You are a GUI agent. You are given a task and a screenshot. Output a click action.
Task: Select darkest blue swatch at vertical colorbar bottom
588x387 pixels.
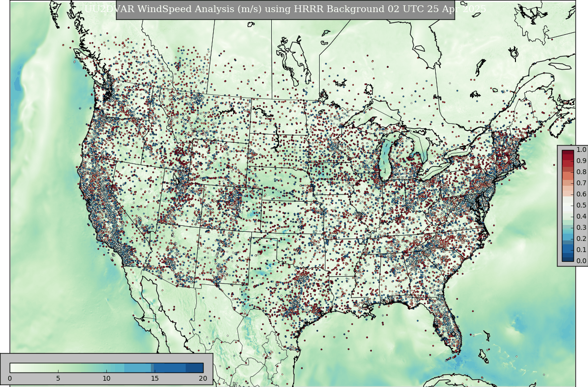click(x=568, y=258)
